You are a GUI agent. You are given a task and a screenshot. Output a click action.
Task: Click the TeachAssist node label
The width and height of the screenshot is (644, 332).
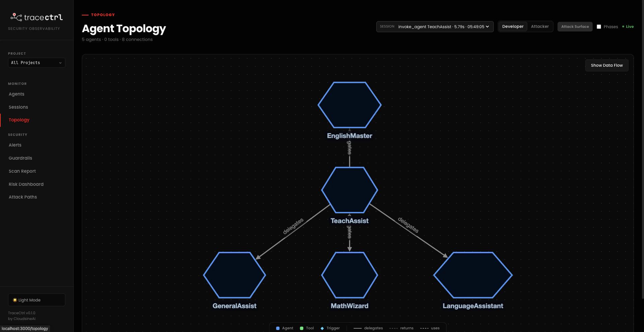pos(350,221)
